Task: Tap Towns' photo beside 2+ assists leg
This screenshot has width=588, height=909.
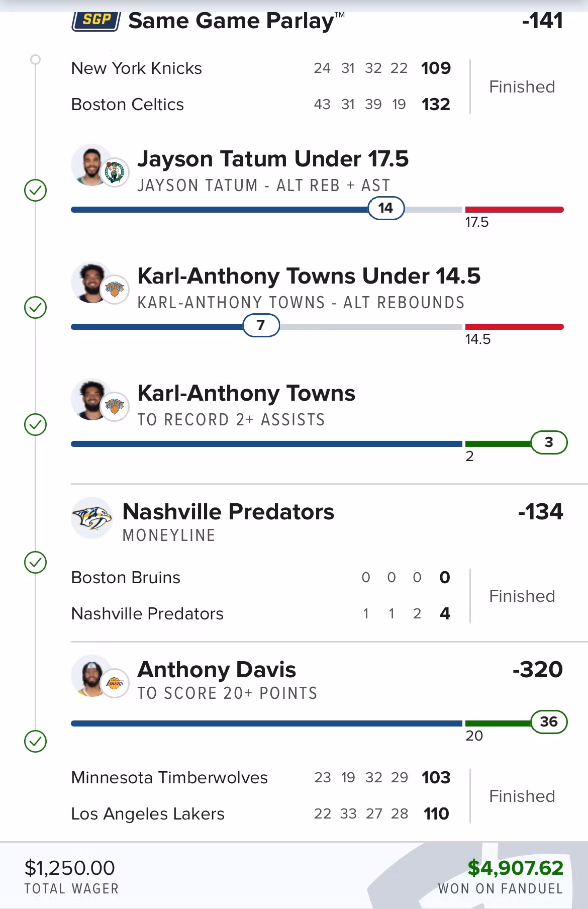Action: click(x=91, y=399)
